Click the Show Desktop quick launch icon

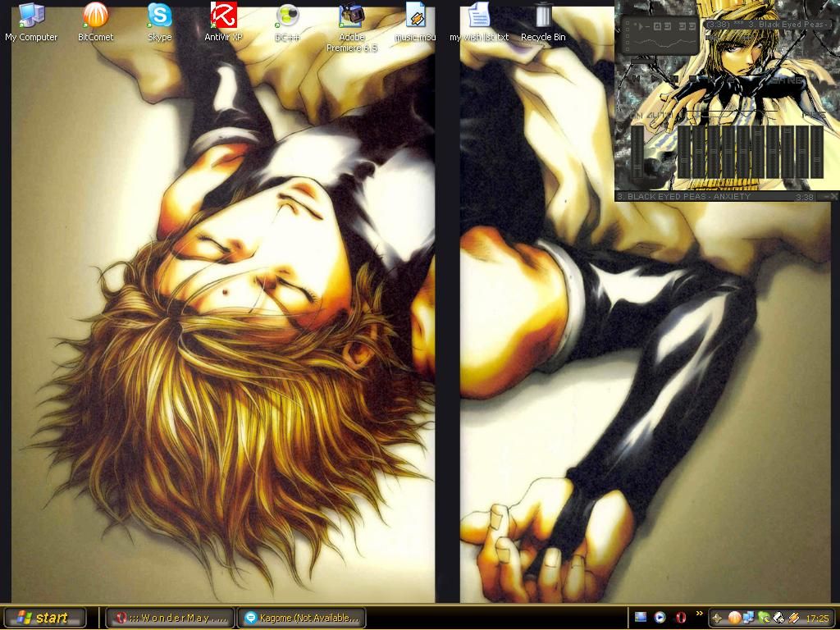coord(640,618)
